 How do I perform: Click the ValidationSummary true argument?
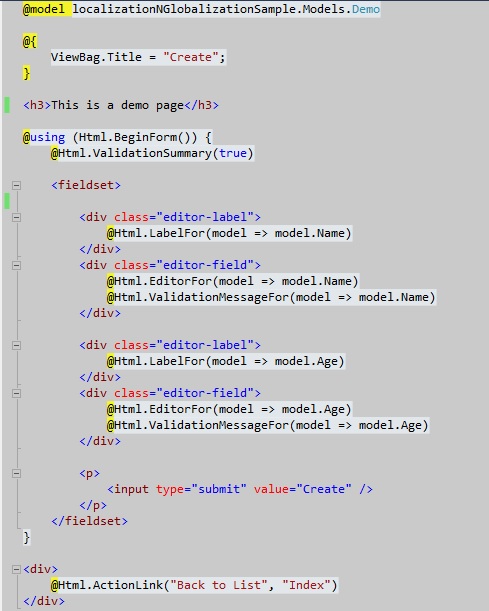(233, 153)
